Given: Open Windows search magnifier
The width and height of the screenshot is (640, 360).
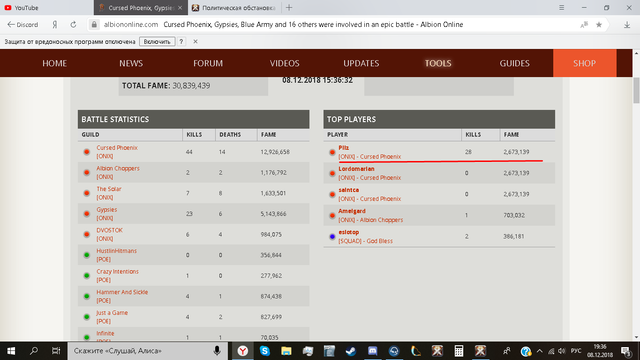Looking at the screenshot, I should click(34, 351).
